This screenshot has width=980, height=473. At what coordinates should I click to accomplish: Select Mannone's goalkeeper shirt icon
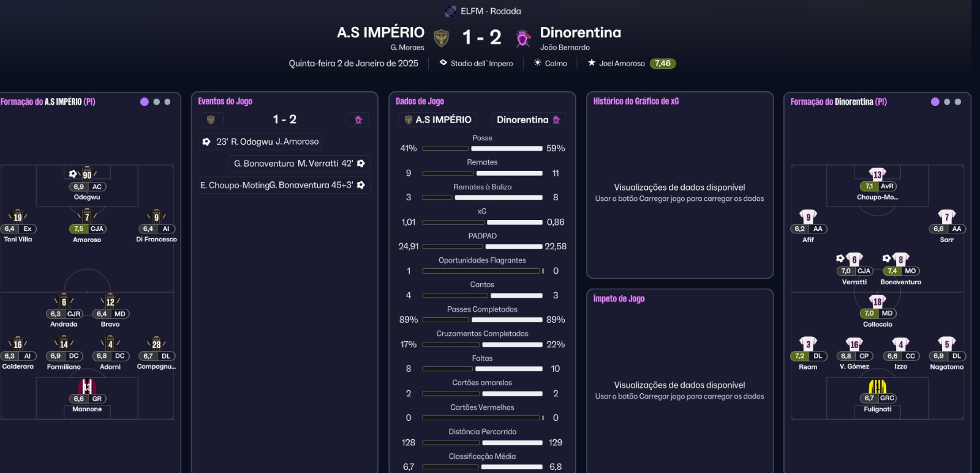click(87, 387)
